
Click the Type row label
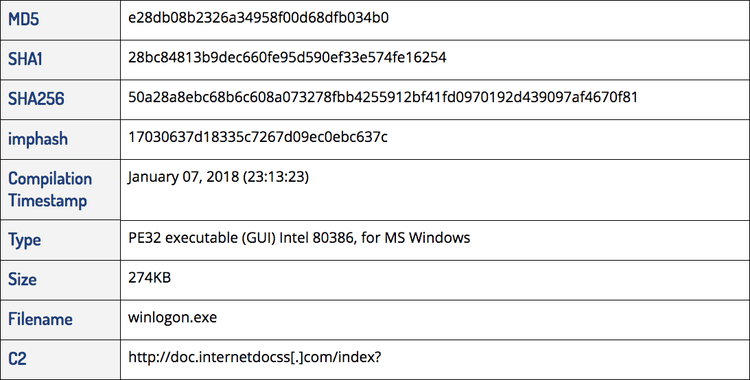tap(24, 240)
